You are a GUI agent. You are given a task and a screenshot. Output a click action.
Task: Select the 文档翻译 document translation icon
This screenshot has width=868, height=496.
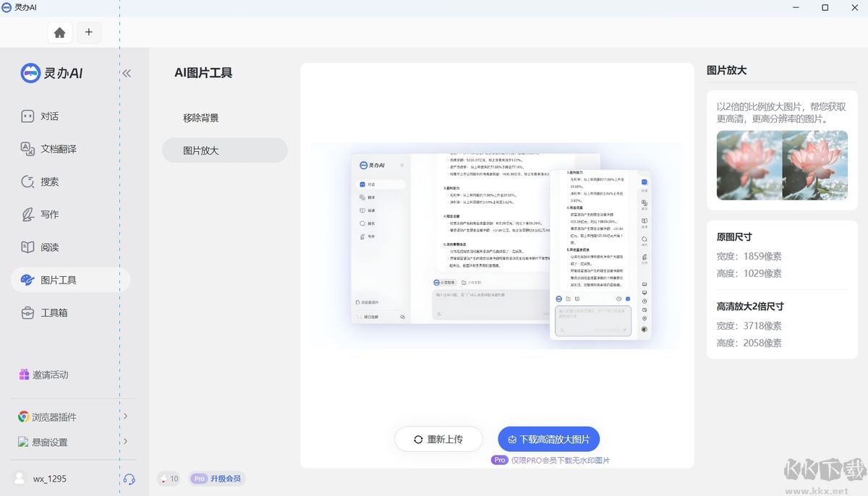pos(26,148)
